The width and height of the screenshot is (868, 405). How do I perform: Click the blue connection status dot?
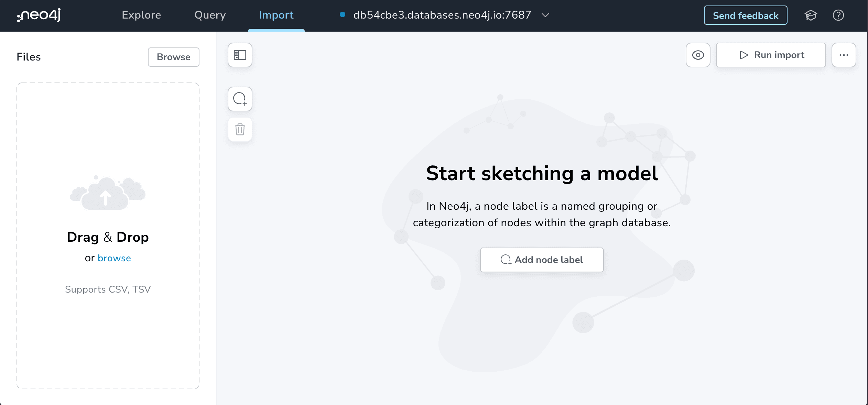coord(342,14)
